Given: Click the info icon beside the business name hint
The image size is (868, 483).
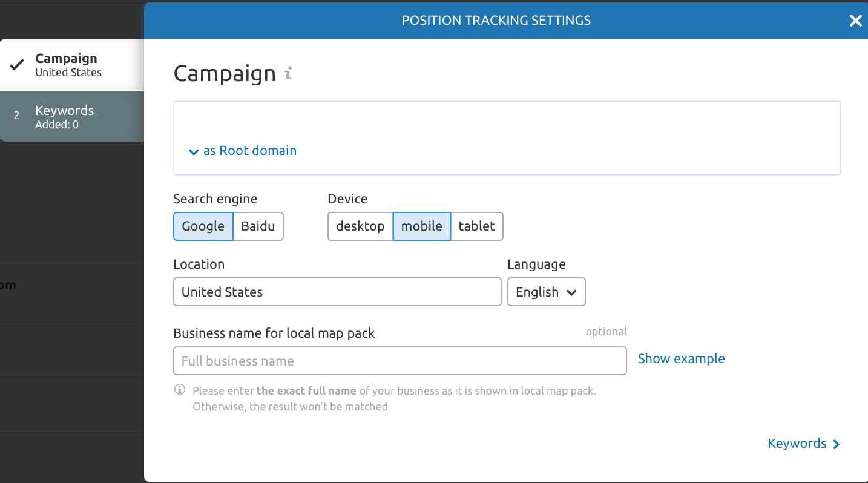Looking at the screenshot, I should pyautogui.click(x=180, y=390).
